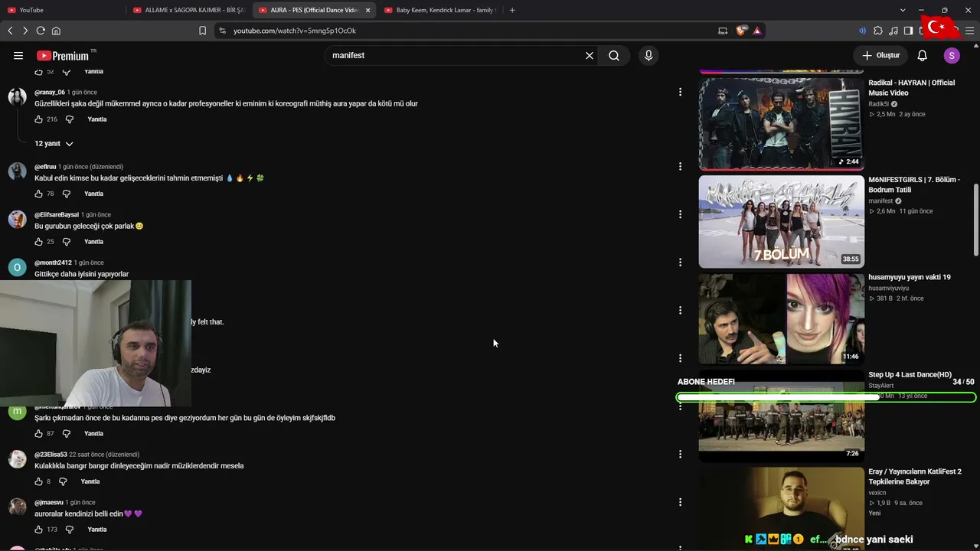The image size is (980, 551).
Task: Reply to @jmaesvu with Yanıtla
Action: pos(97,530)
